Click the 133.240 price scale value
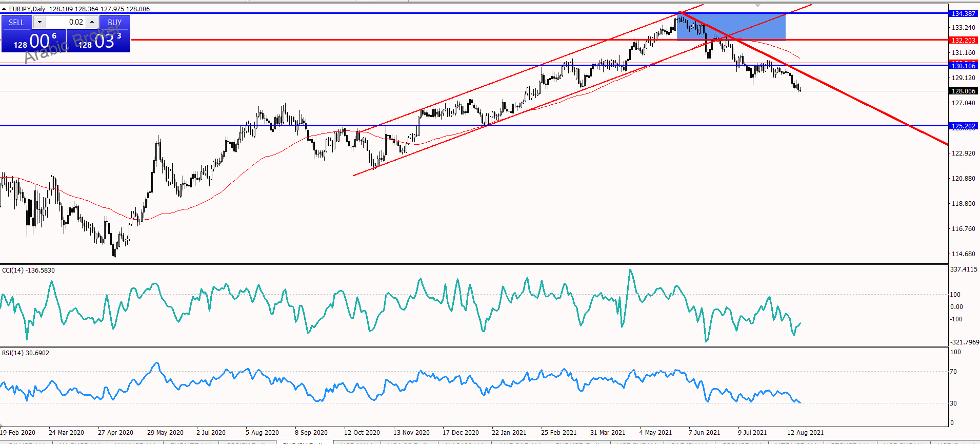 pyautogui.click(x=963, y=28)
